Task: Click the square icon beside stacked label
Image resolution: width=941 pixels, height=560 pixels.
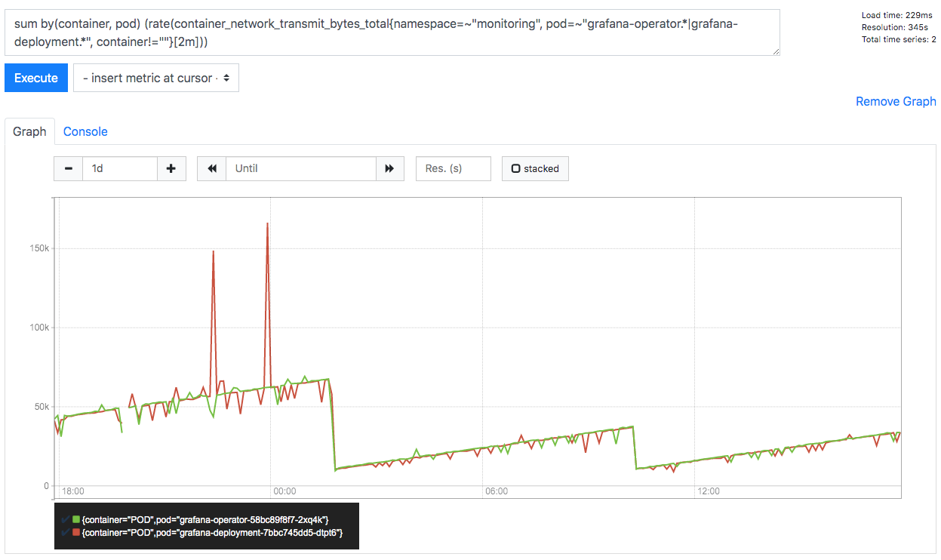Action: click(517, 168)
